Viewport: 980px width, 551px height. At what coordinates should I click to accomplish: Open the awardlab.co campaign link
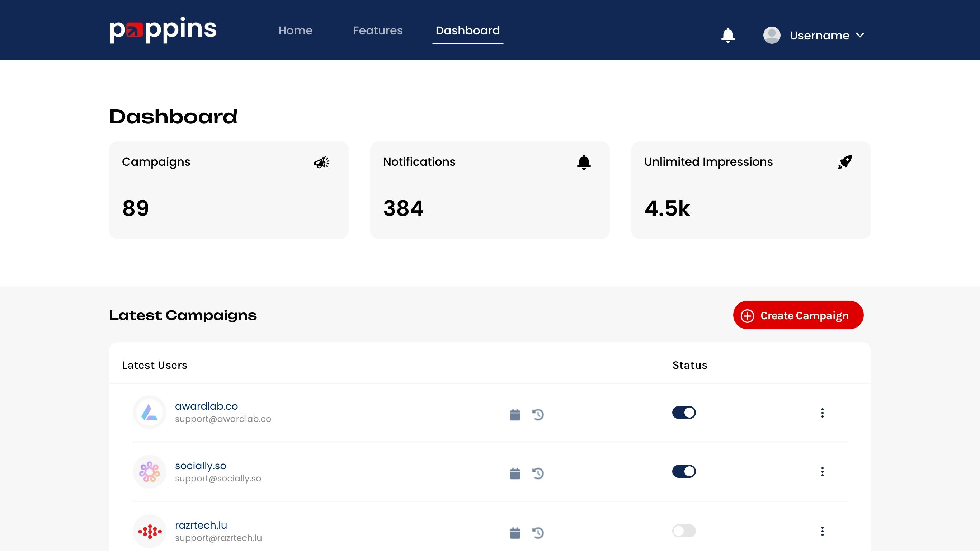tap(206, 406)
